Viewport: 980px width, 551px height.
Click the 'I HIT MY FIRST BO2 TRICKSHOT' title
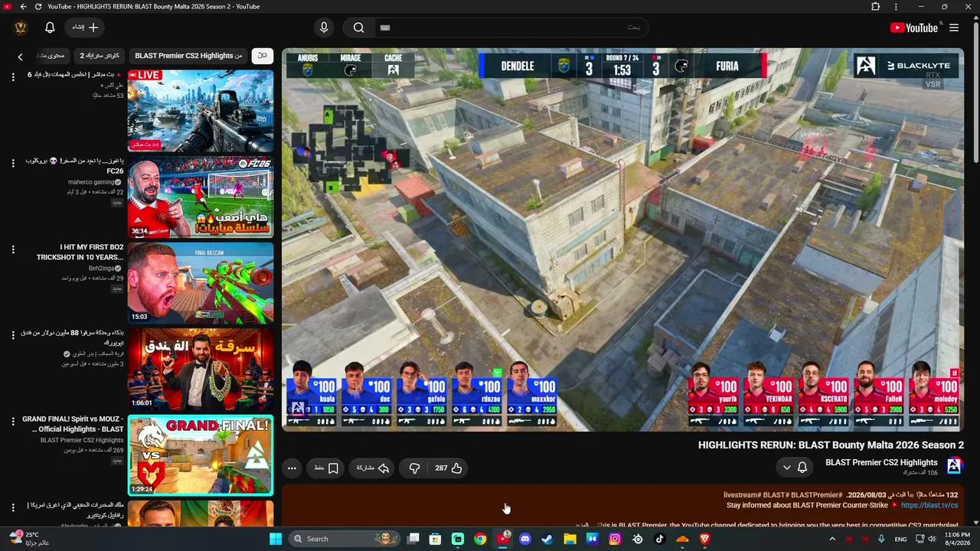pos(80,253)
